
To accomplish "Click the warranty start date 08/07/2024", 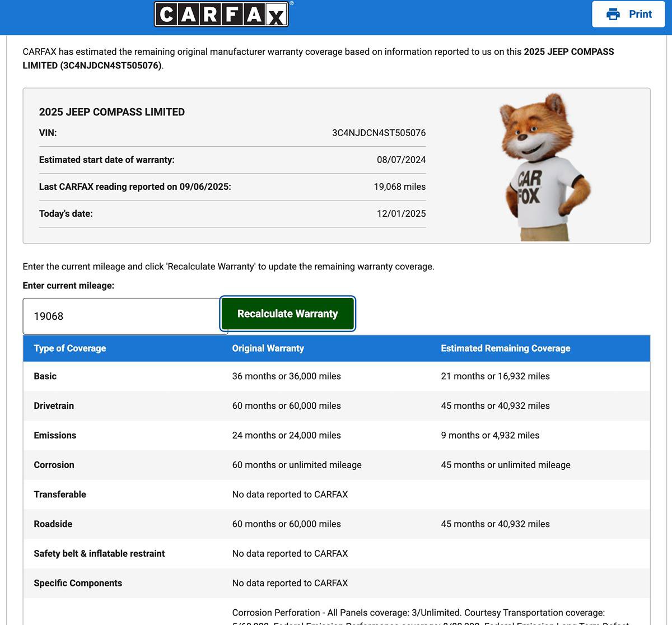I will tap(402, 160).
